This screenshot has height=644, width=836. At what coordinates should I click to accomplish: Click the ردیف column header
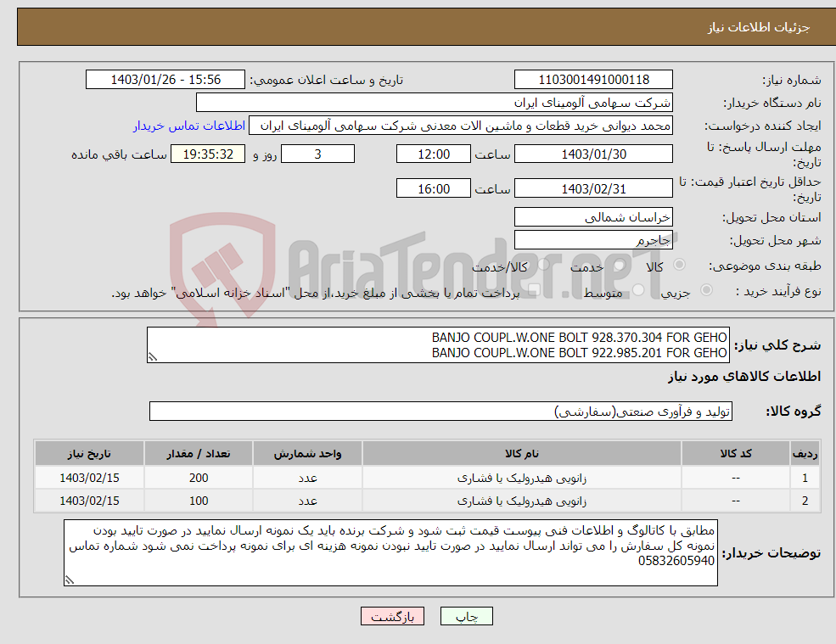click(805, 454)
